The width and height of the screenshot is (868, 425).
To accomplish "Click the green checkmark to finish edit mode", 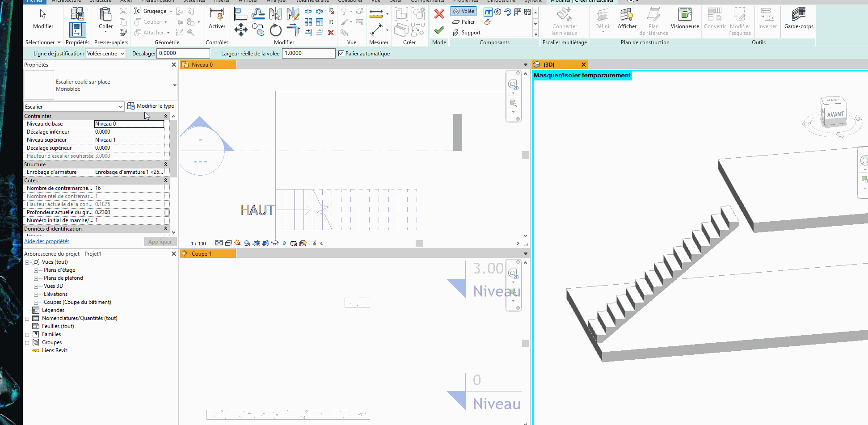I will (439, 30).
